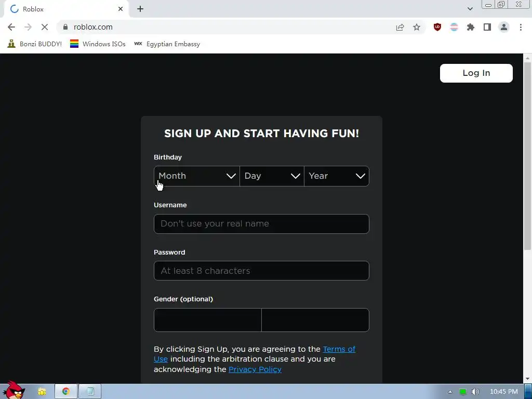Open a new browser tab
The width and height of the screenshot is (532, 399).
pos(140,9)
